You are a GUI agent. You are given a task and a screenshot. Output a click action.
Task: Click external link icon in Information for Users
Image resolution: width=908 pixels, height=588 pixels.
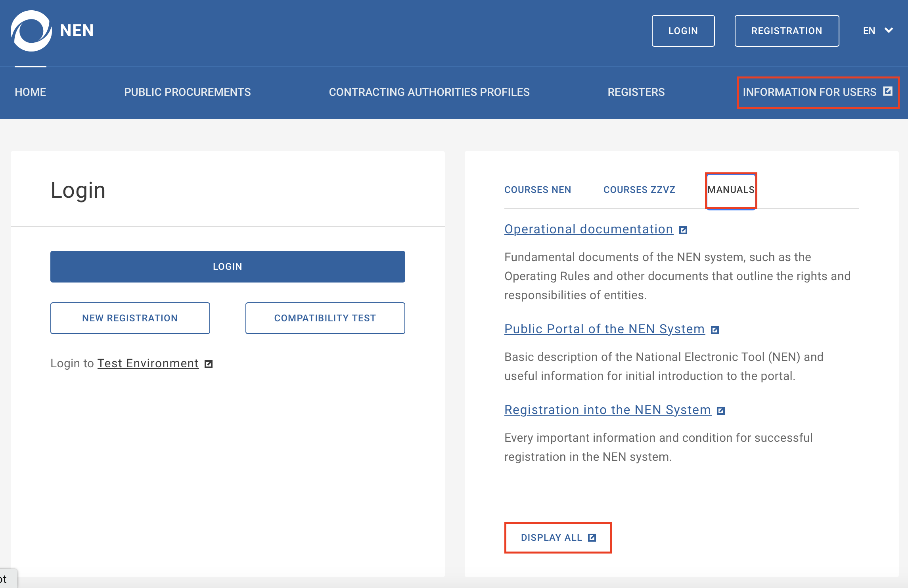click(x=888, y=92)
